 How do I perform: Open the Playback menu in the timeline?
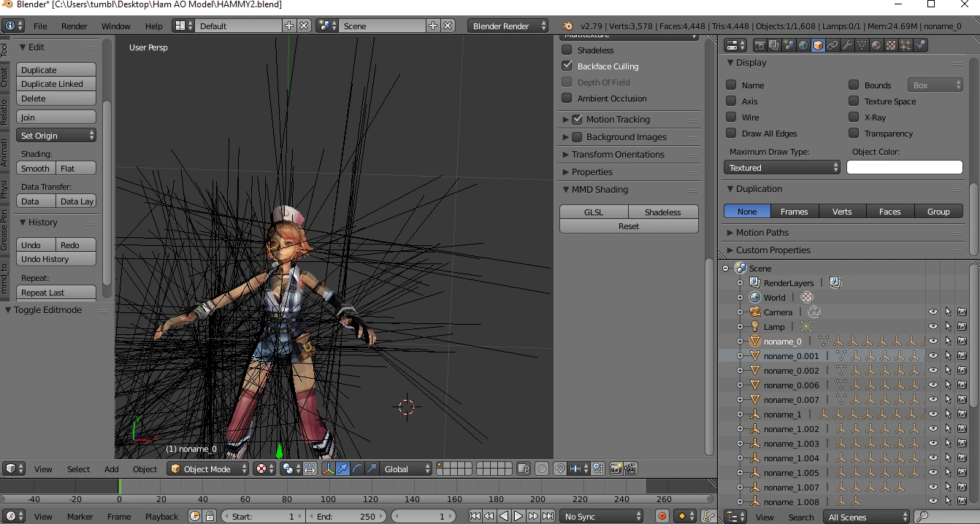pyautogui.click(x=161, y=517)
